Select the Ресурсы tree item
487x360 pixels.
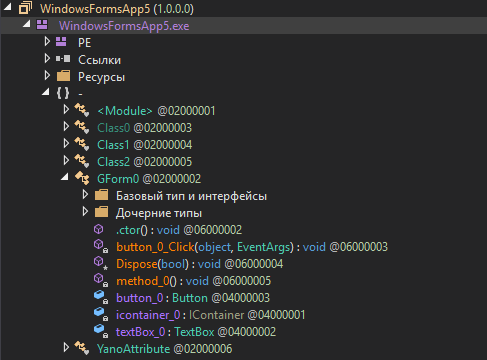[101, 77]
